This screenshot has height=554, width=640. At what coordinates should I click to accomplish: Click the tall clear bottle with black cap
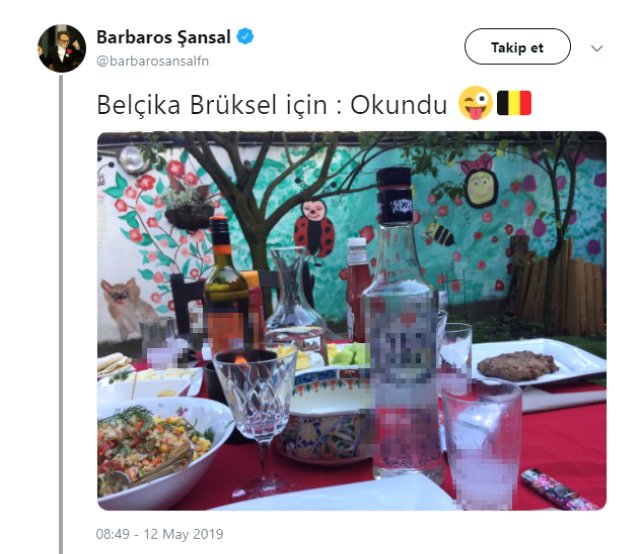pyautogui.click(x=402, y=323)
